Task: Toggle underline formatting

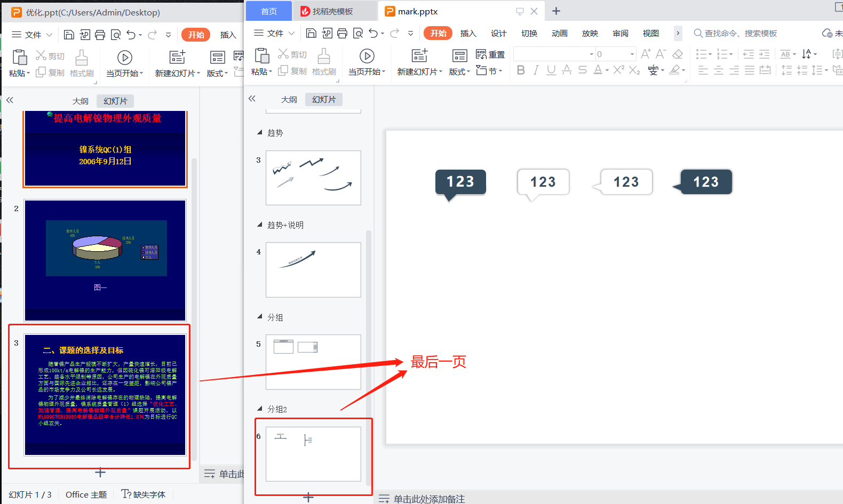Action: click(551, 70)
